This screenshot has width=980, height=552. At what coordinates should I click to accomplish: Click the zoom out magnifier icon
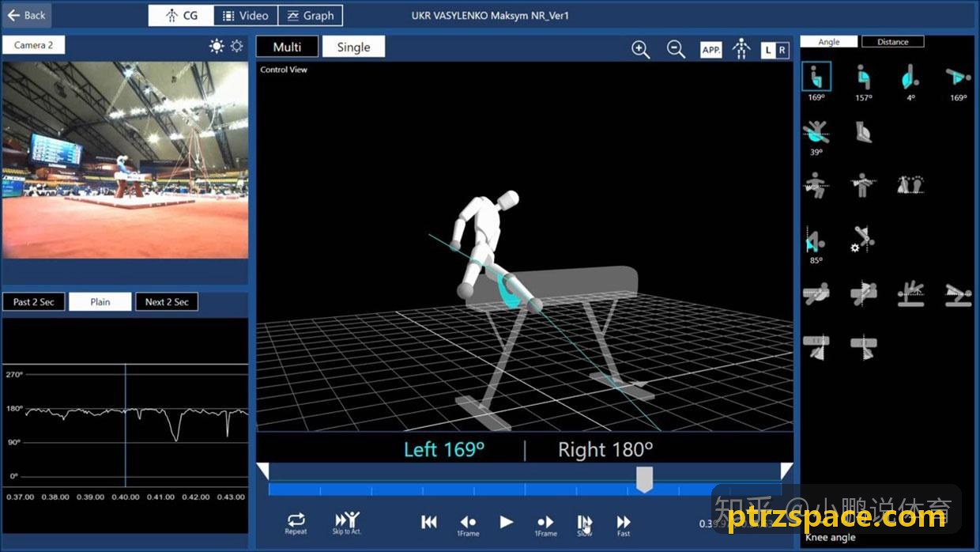click(x=676, y=50)
